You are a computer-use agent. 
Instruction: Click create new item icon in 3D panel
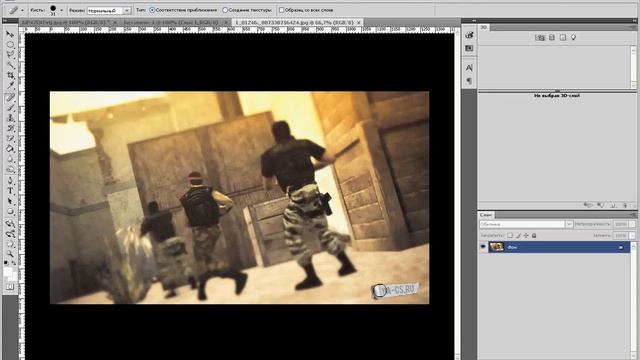[x=613, y=205]
